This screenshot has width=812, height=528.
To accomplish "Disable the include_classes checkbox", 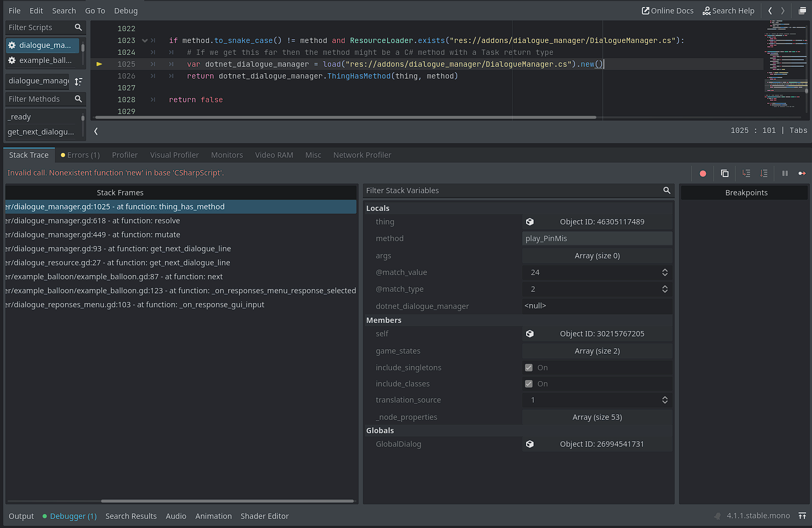I will (529, 383).
